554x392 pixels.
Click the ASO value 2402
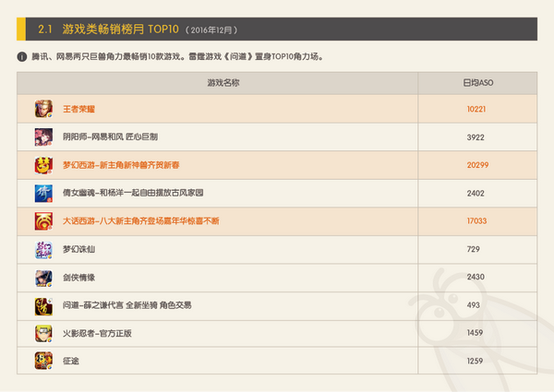pos(476,194)
